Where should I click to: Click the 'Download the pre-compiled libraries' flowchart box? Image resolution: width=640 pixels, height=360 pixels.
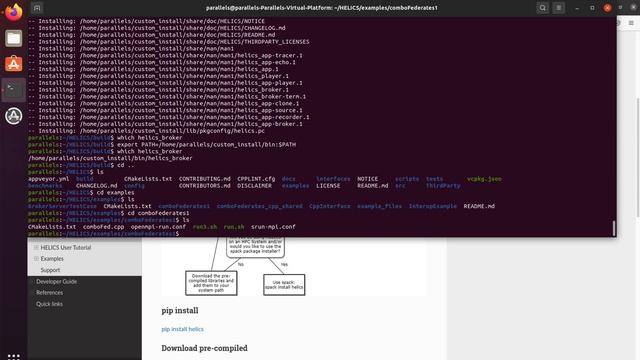[x=211, y=283]
